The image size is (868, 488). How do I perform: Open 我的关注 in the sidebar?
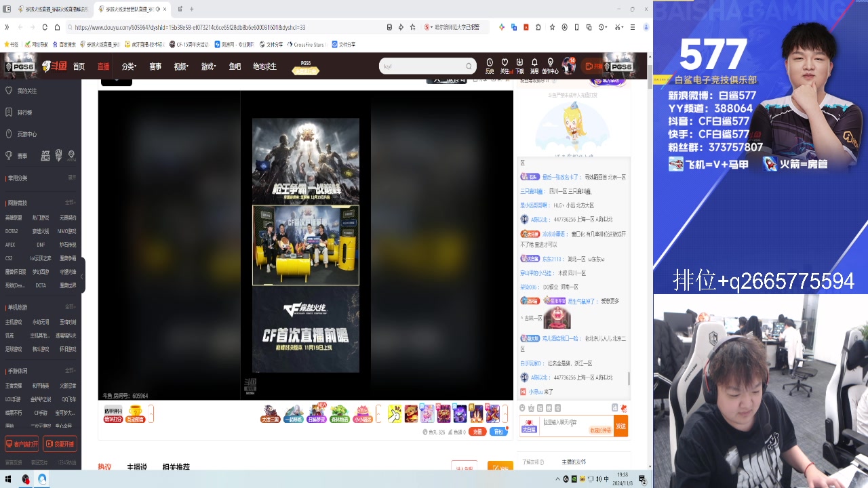point(22,91)
